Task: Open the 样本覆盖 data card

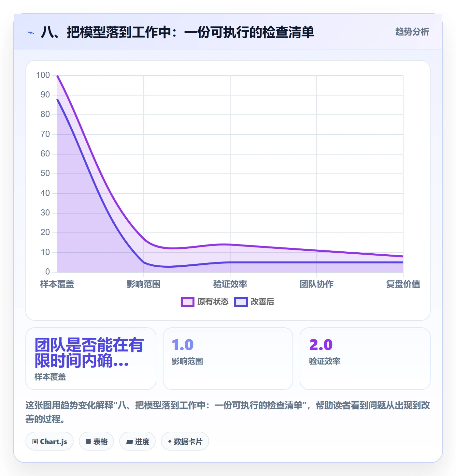Action: [x=91, y=359]
